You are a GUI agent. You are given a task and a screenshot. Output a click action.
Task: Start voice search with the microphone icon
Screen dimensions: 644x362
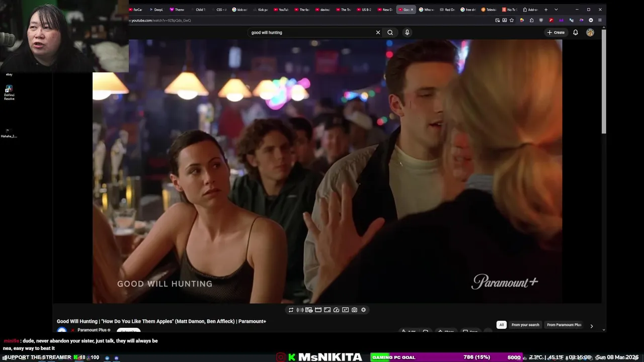407,32
